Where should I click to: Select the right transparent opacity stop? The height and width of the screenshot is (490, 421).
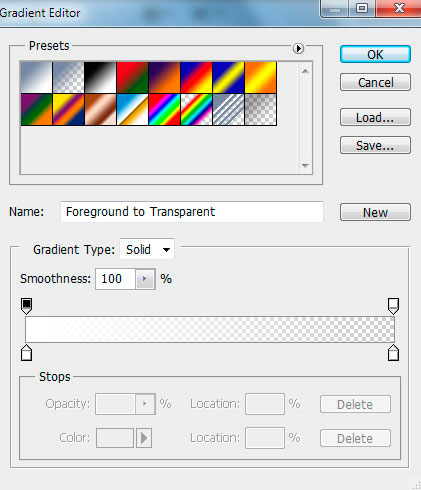coord(393,306)
